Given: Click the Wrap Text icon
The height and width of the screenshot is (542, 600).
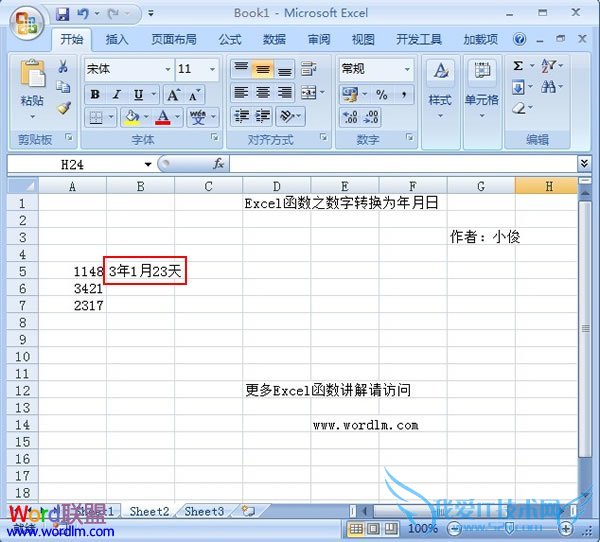Looking at the screenshot, I should (308, 69).
